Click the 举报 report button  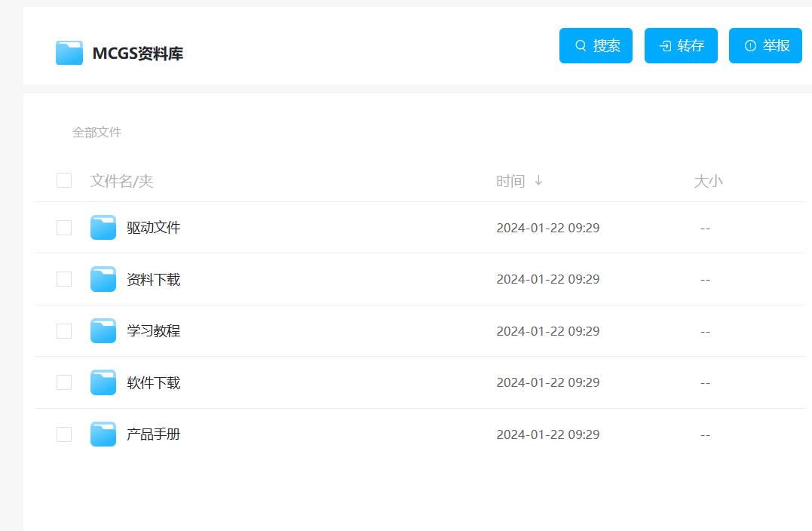point(765,46)
